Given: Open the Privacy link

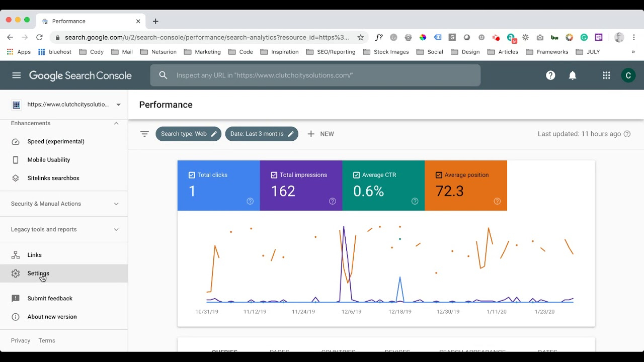Looking at the screenshot, I should pos(21,340).
